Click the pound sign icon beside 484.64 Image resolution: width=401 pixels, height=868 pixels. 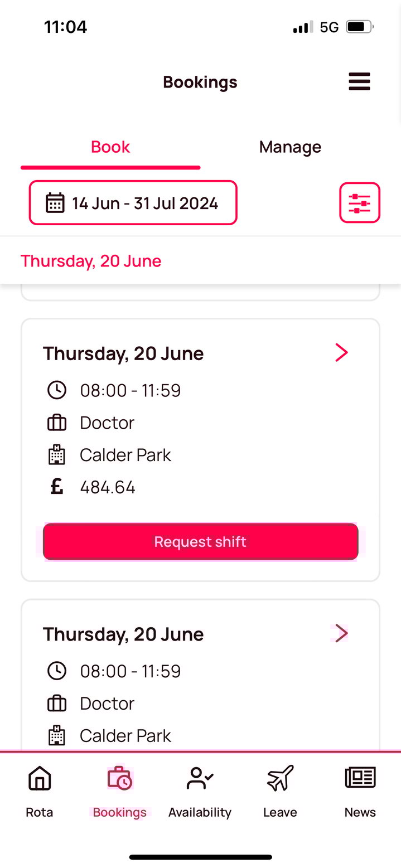[56, 486]
